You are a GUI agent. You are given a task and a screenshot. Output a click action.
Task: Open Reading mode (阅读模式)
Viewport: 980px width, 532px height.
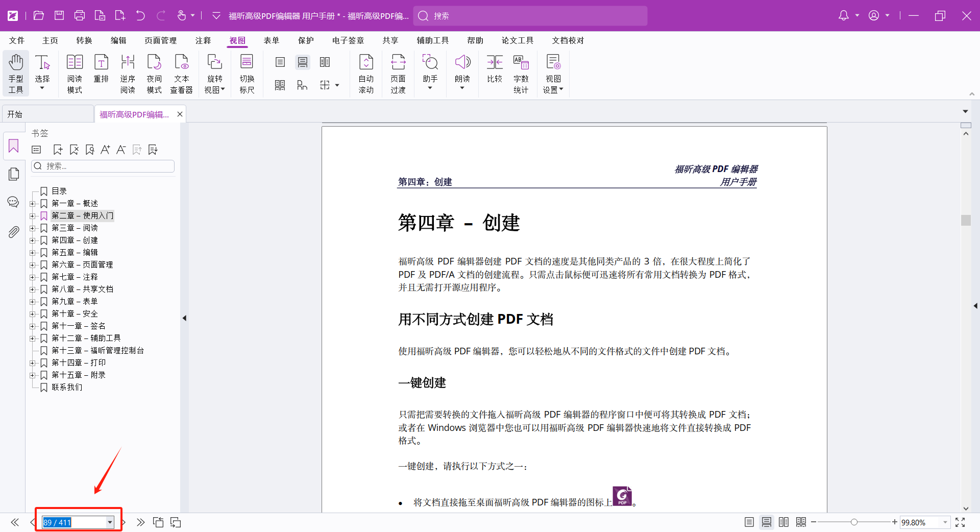click(x=75, y=74)
